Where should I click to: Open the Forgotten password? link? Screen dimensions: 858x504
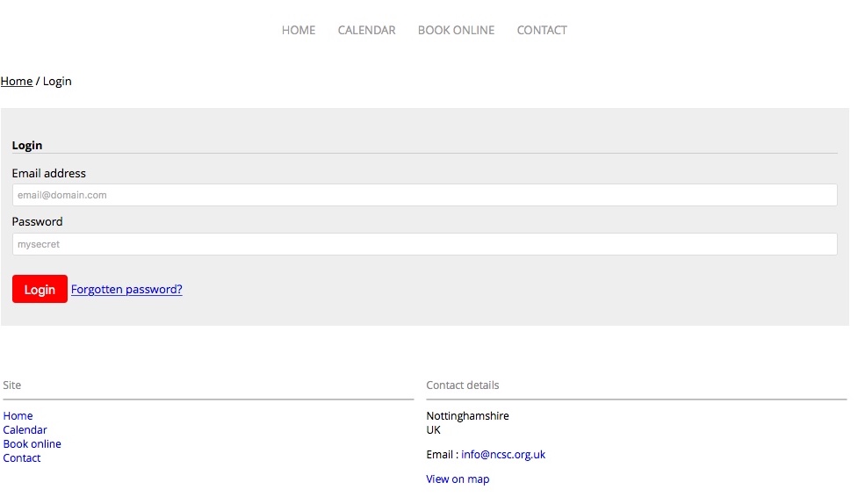point(126,289)
